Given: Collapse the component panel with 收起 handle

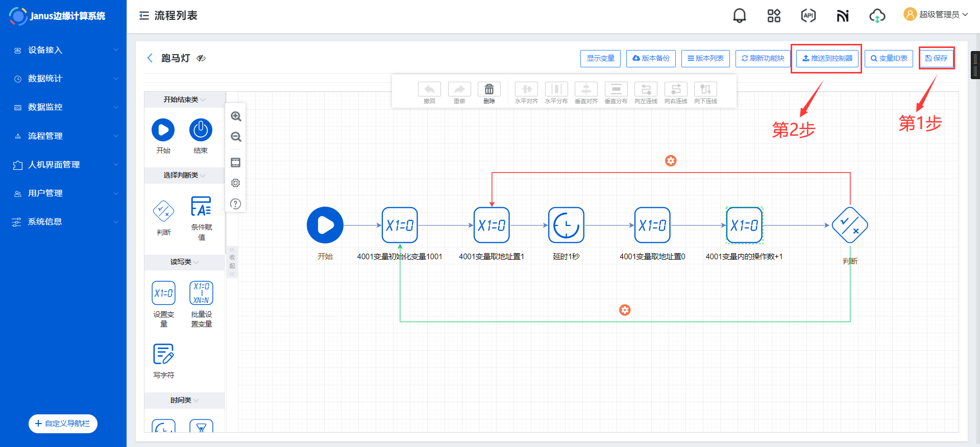Looking at the screenshot, I should pyautogui.click(x=232, y=262).
